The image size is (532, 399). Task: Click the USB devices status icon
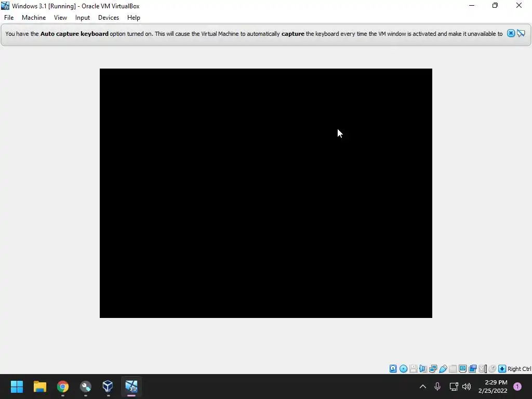pos(443,369)
